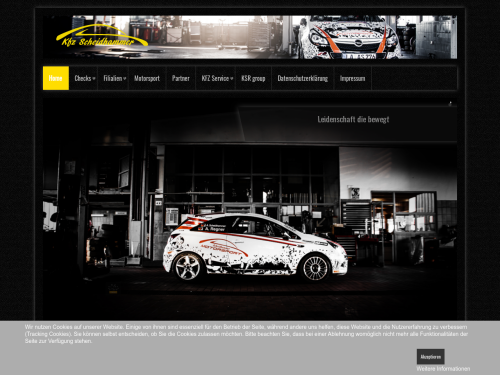Accept cookies with Akzeptieren button
Image resolution: width=500 pixels, height=375 pixels.
click(x=430, y=357)
